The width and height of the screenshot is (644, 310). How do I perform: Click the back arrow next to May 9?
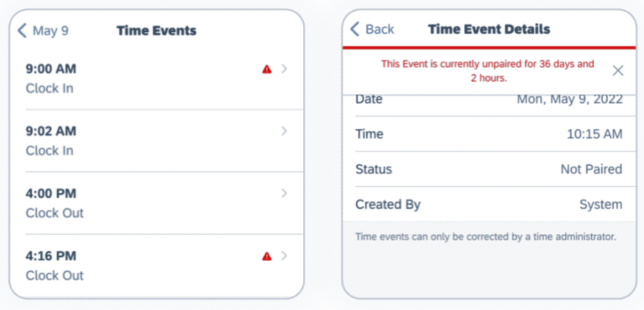click(22, 31)
